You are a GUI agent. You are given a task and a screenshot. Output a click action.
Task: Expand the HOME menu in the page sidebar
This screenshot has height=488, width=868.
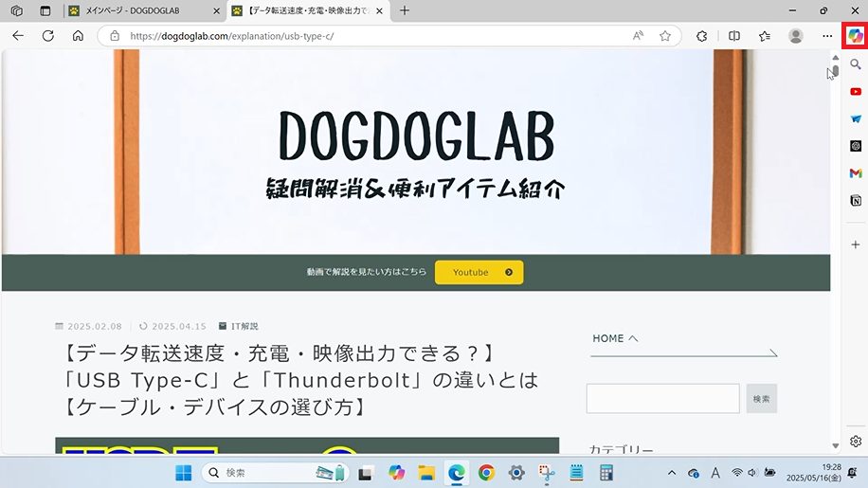(x=615, y=338)
